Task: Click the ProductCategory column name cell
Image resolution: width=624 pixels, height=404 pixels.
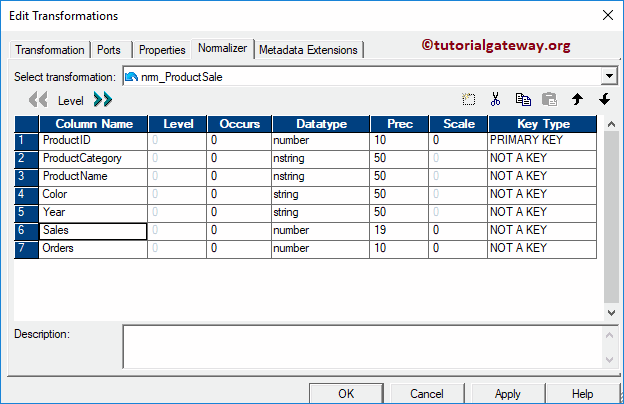Action: point(94,159)
